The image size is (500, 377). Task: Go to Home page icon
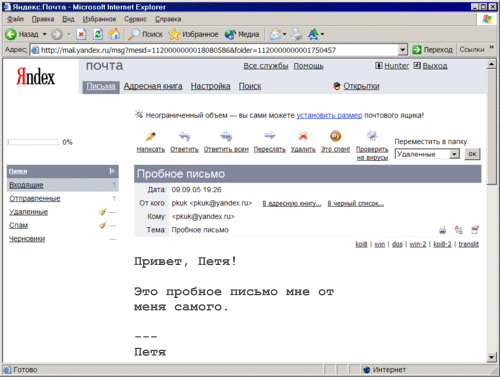point(114,34)
